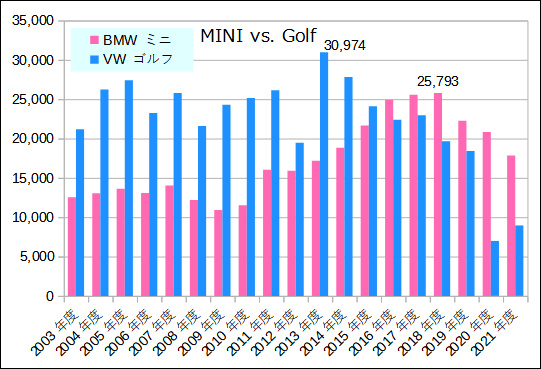This screenshot has height=369, width=541.
Task: Select the VW ゴルフ legend label
Action: 138,59
